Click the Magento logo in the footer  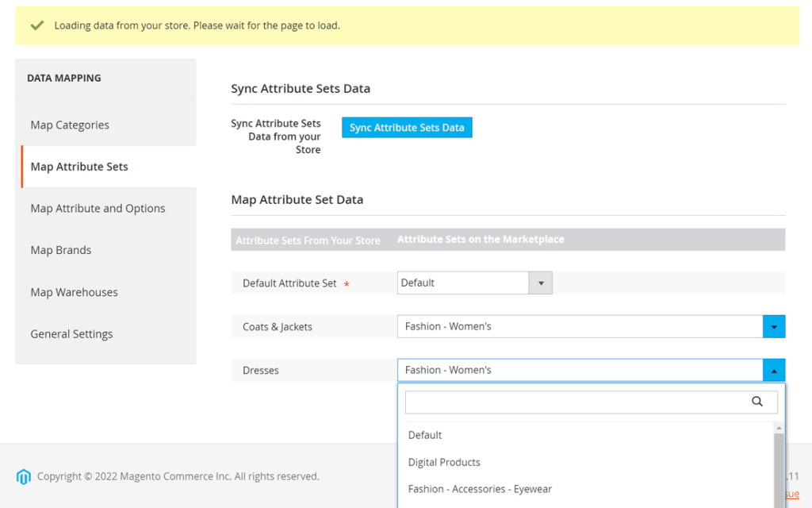tap(23, 476)
